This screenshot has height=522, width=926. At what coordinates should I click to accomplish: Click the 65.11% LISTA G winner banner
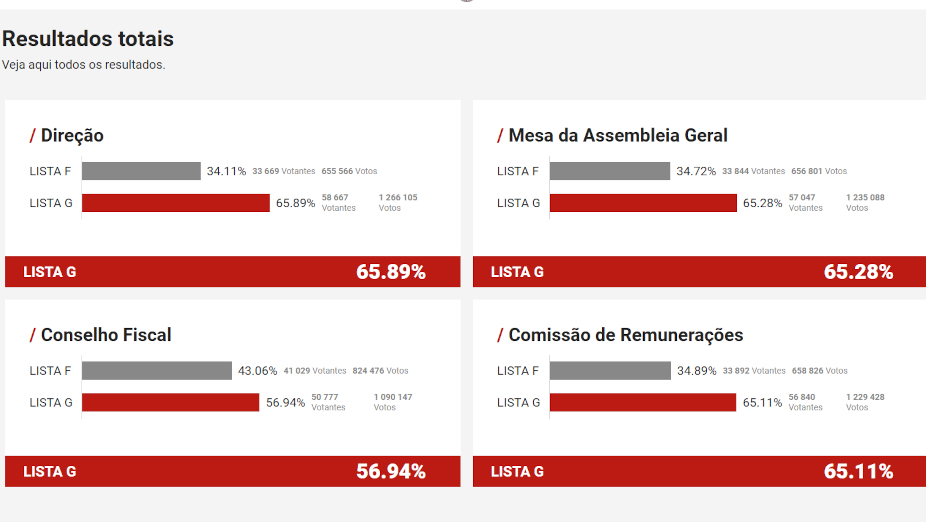[x=699, y=472]
